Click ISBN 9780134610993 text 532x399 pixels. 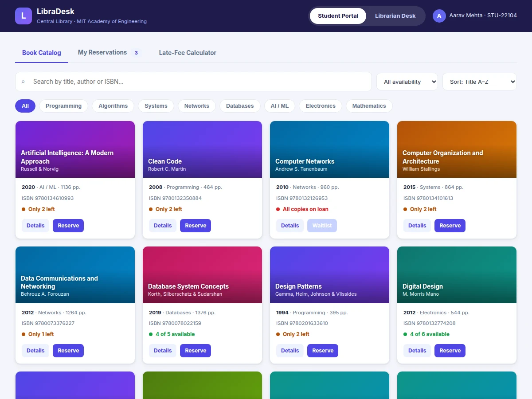[x=48, y=198]
